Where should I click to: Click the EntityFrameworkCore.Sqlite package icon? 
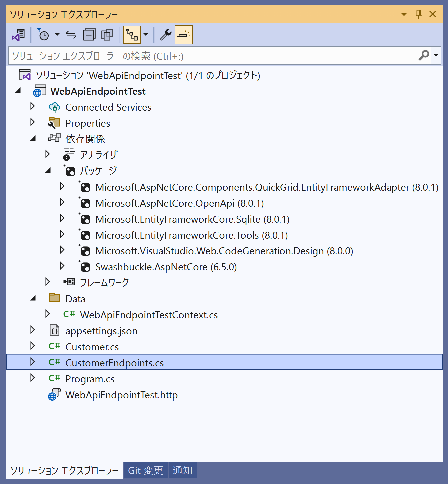[85, 219]
